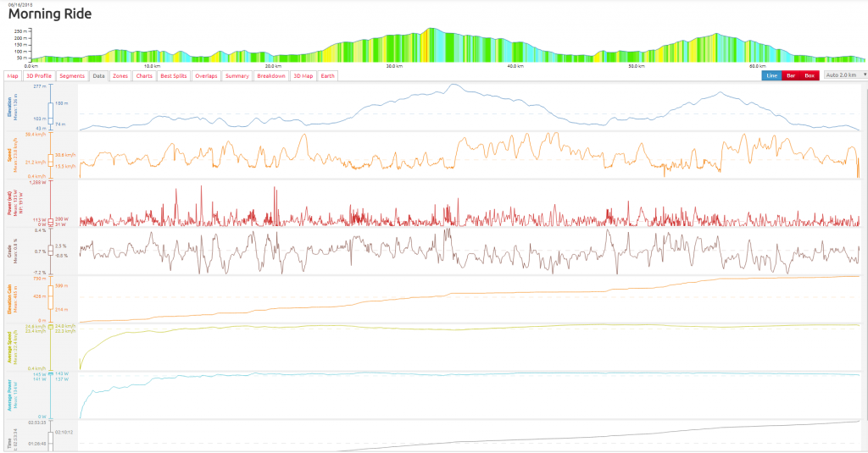Open the Auto 2.0 km smoothing dropdown
The height and width of the screenshot is (453, 868).
tap(844, 75)
